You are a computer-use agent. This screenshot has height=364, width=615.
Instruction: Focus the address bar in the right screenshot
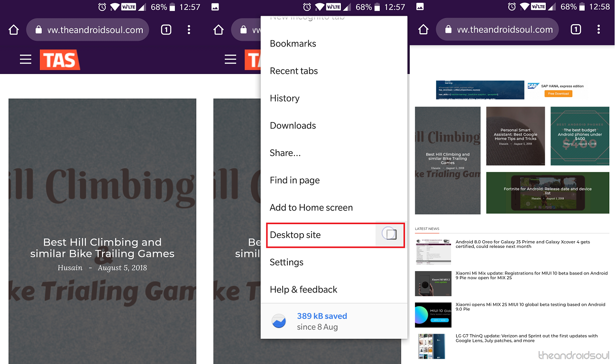498,30
